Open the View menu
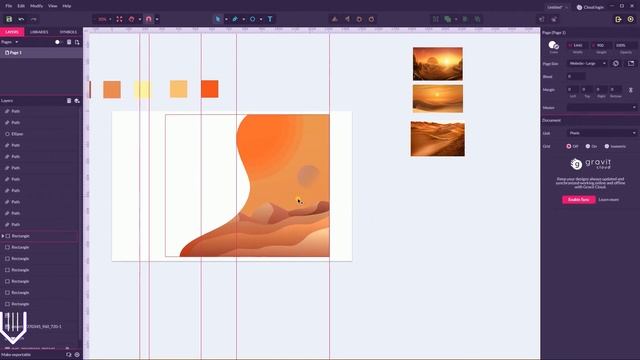This screenshot has height=360, width=640. (x=53, y=6)
